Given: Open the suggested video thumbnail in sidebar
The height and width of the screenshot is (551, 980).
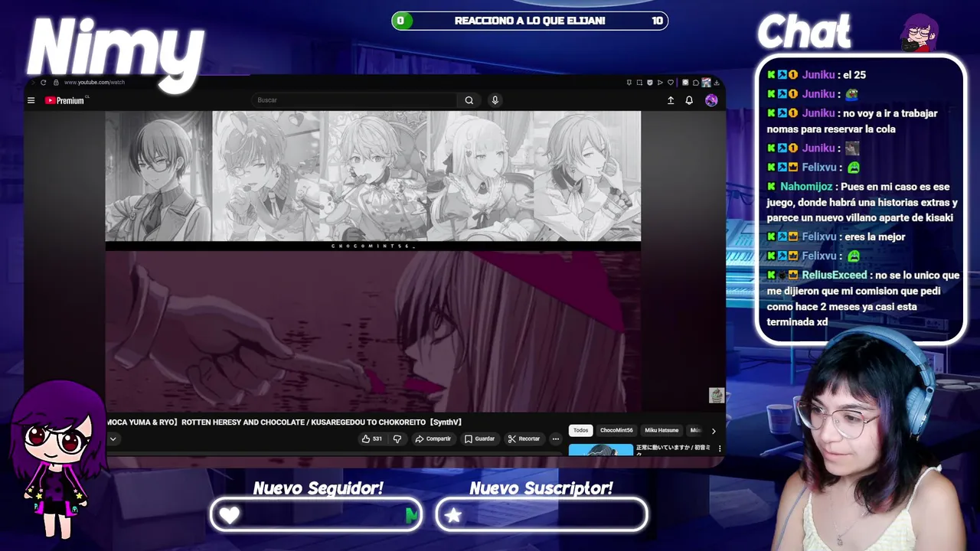Looking at the screenshot, I should coord(601,449).
